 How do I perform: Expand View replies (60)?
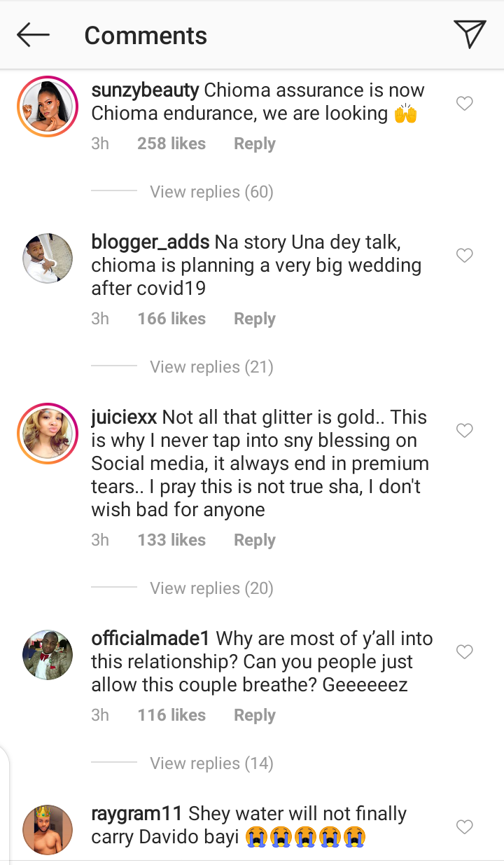click(x=211, y=191)
